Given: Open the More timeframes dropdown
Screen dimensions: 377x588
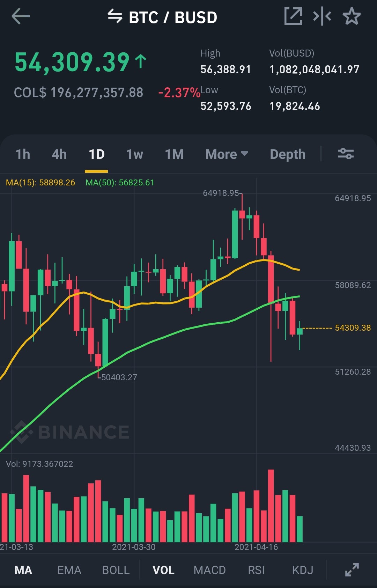Looking at the screenshot, I should [227, 154].
